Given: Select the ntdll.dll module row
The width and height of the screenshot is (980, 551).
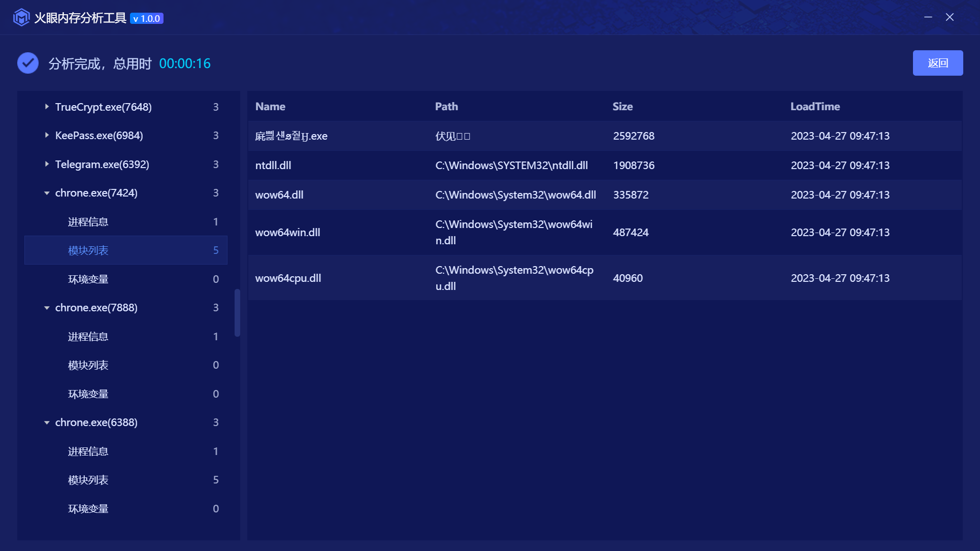Looking at the screenshot, I should (604, 166).
